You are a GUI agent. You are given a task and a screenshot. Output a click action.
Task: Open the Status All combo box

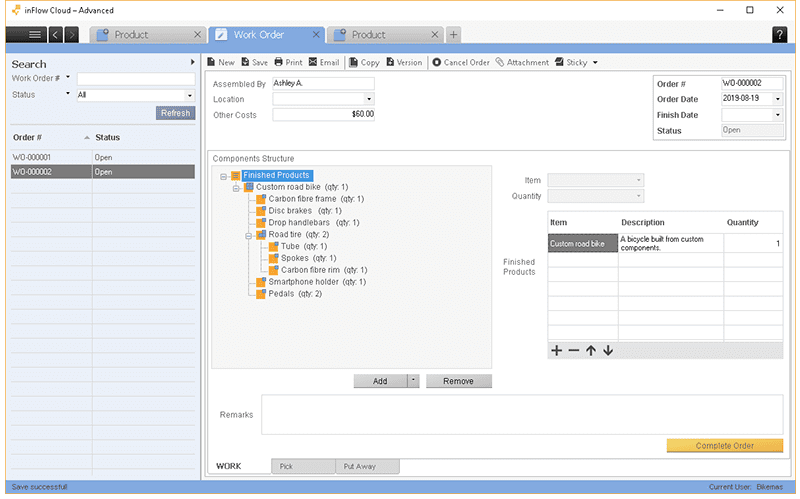coord(136,95)
